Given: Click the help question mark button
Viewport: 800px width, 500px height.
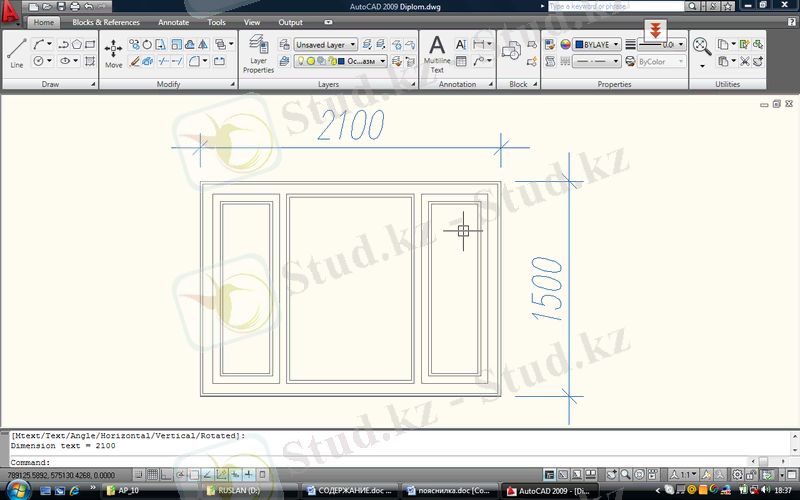Looking at the screenshot, I should pyautogui.click(x=791, y=22).
